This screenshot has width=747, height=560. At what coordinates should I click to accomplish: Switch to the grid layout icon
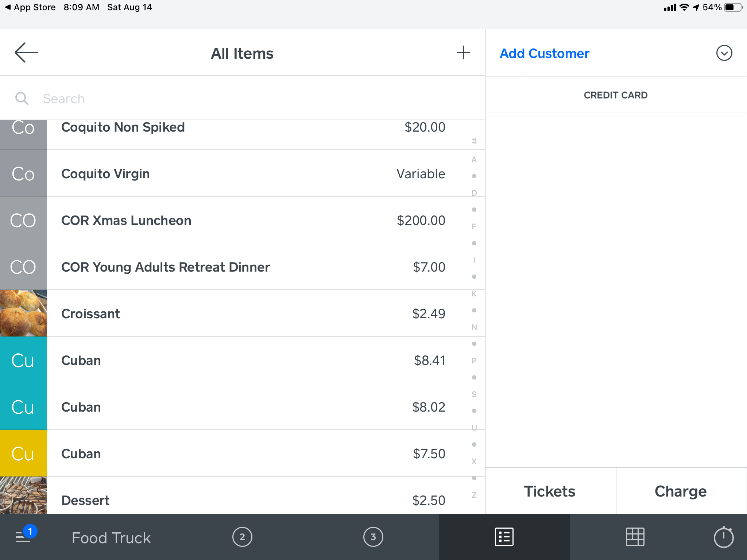pos(635,537)
